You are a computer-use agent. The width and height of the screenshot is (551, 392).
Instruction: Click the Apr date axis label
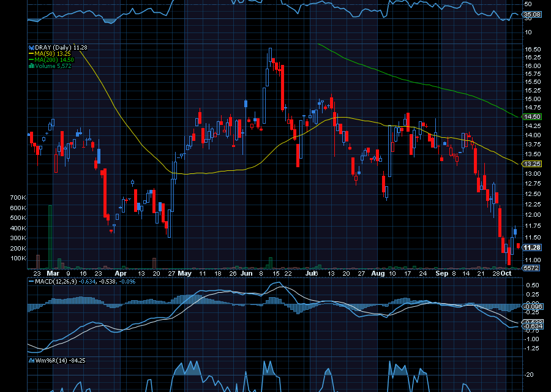coord(121,273)
